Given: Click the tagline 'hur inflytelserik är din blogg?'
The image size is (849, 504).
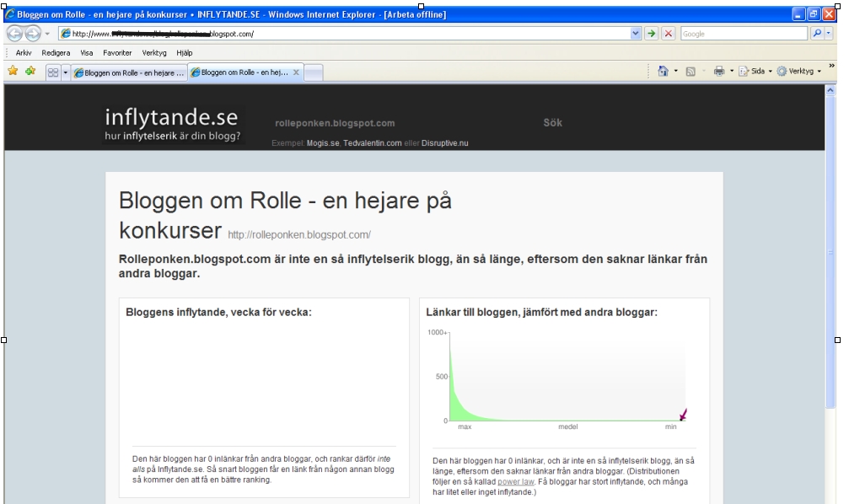Looking at the screenshot, I should click(173, 136).
